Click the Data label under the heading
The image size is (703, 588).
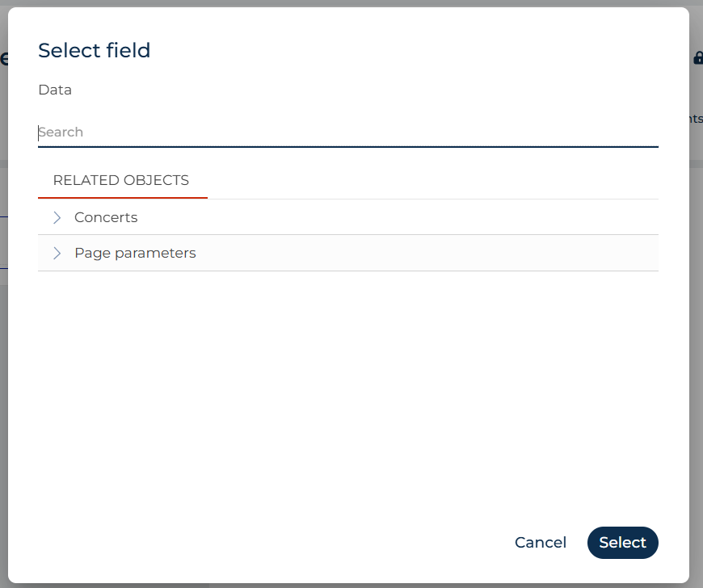[x=55, y=90]
